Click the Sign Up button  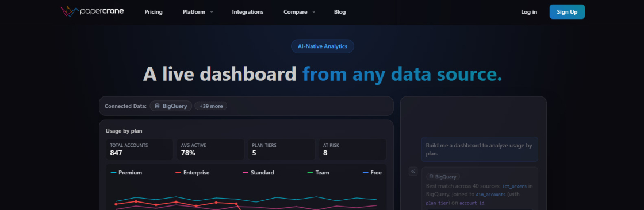pos(567,12)
